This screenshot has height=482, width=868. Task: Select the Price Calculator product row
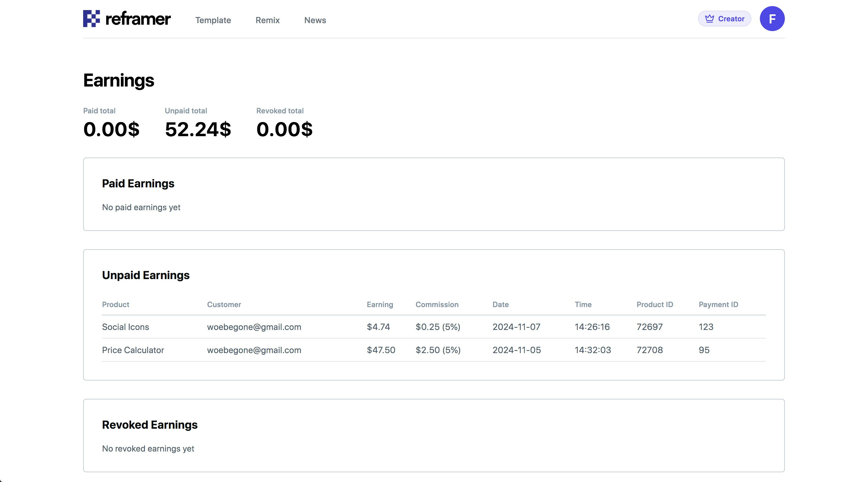[133, 350]
